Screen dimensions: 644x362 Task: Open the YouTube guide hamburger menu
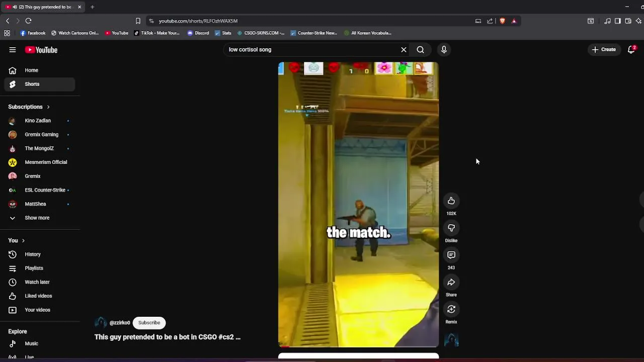(x=13, y=50)
